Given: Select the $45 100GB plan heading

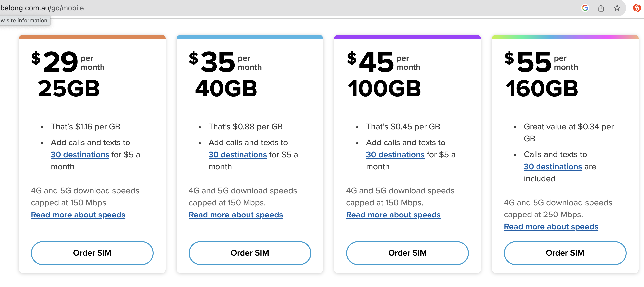Looking at the screenshot, I should [x=384, y=74].
